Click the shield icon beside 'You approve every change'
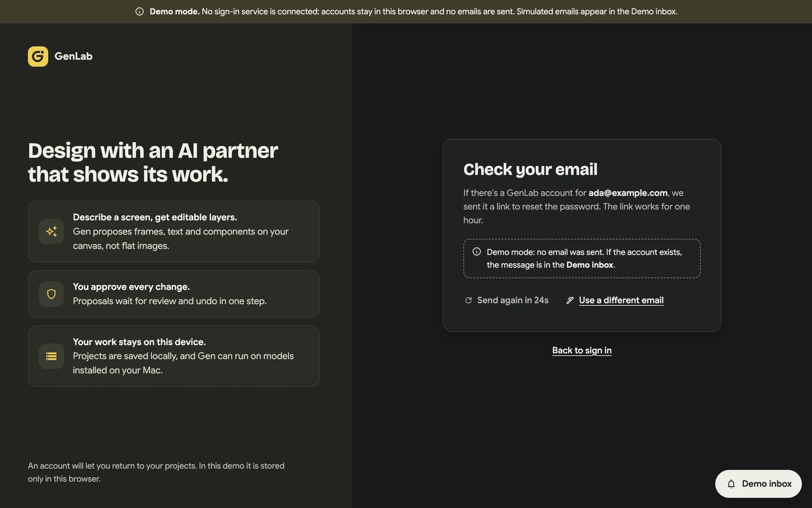 click(x=51, y=294)
